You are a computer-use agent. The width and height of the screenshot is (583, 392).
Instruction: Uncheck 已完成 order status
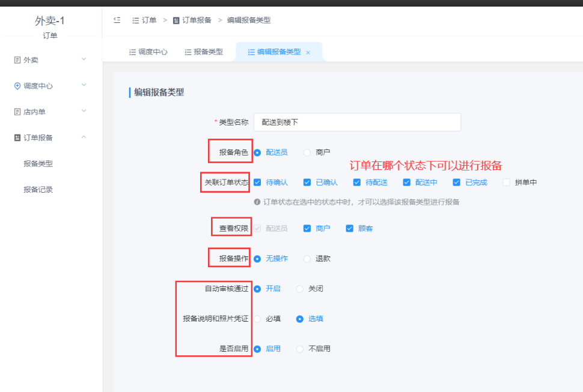pos(457,182)
